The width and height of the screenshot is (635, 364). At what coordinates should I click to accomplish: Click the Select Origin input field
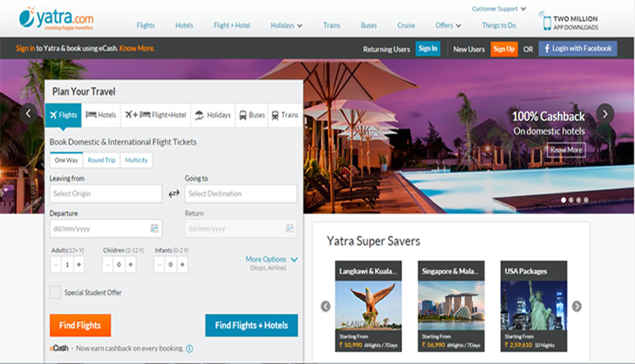[x=106, y=193]
